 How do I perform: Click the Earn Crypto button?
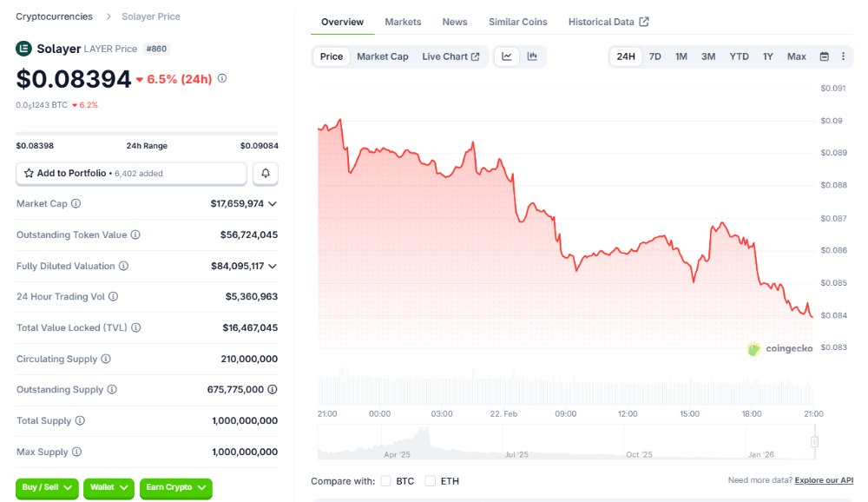coord(175,488)
